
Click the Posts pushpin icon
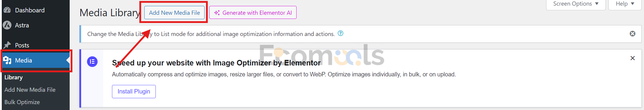[7, 45]
